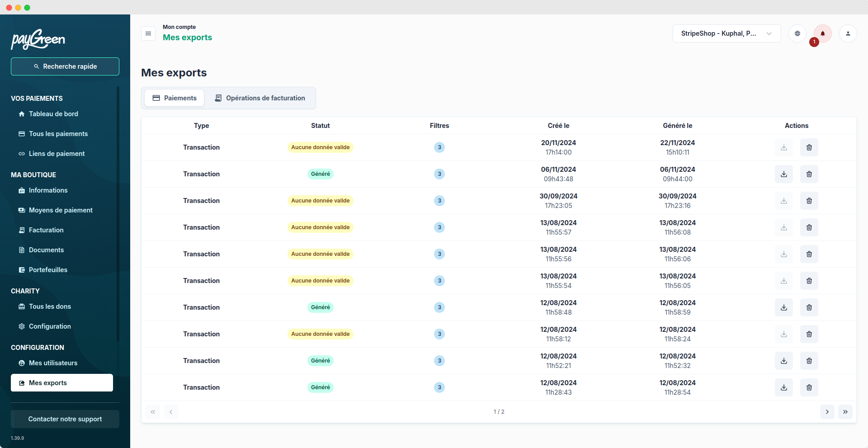868x448 pixels.
Task: Delete the export created at 11h28:43
Action: (x=809, y=387)
